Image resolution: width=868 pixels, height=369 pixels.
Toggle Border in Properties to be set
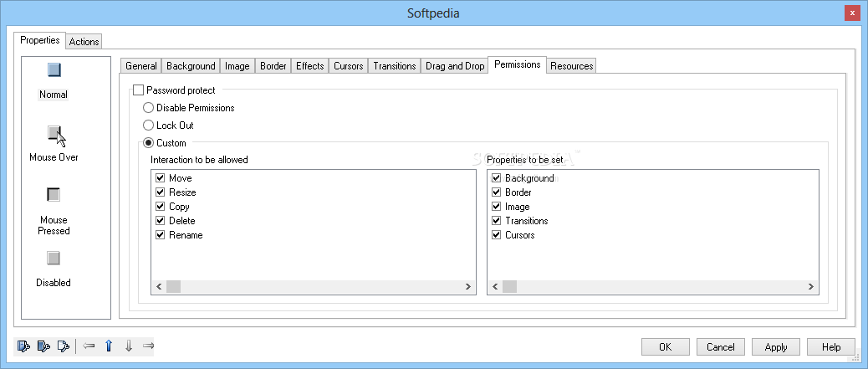[x=497, y=192]
